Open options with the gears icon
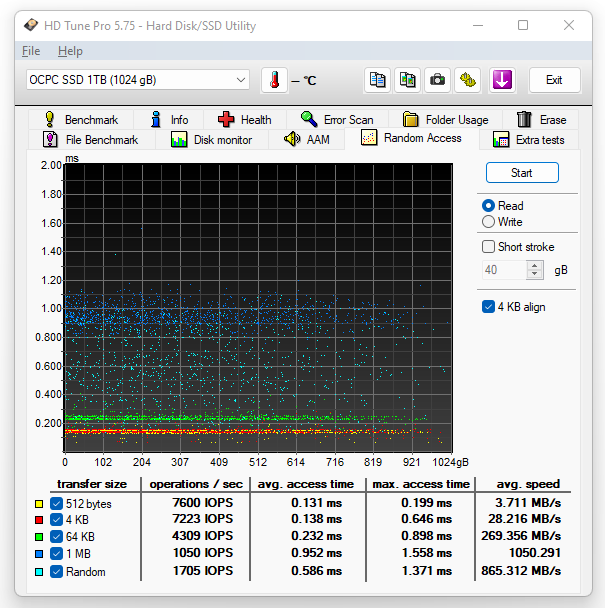The height and width of the screenshot is (608, 605). click(468, 80)
